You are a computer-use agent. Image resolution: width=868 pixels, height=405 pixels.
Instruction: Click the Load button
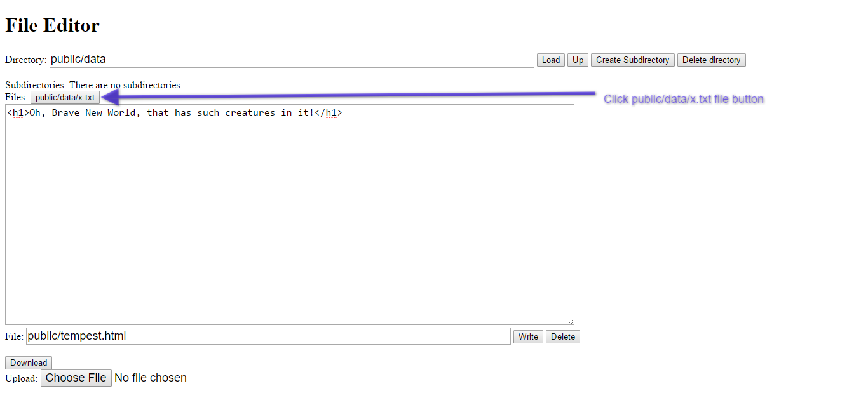click(x=550, y=60)
